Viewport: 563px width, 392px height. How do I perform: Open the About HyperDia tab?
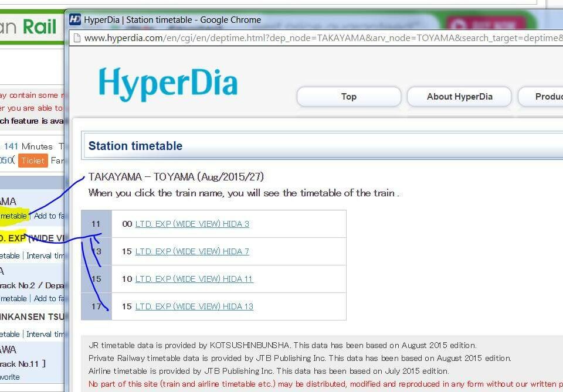[459, 97]
